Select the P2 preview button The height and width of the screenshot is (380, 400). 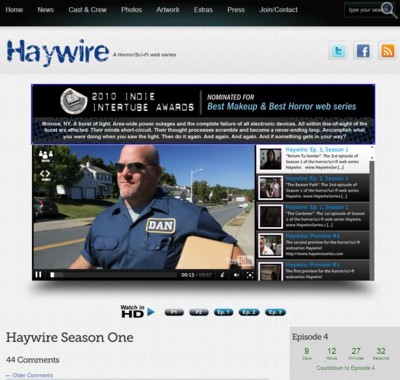[x=199, y=312]
